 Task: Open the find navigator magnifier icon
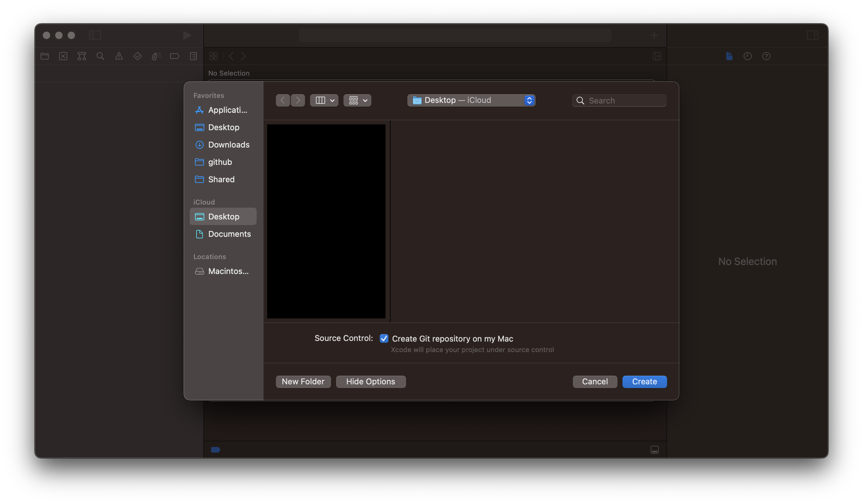click(x=100, y=56)
